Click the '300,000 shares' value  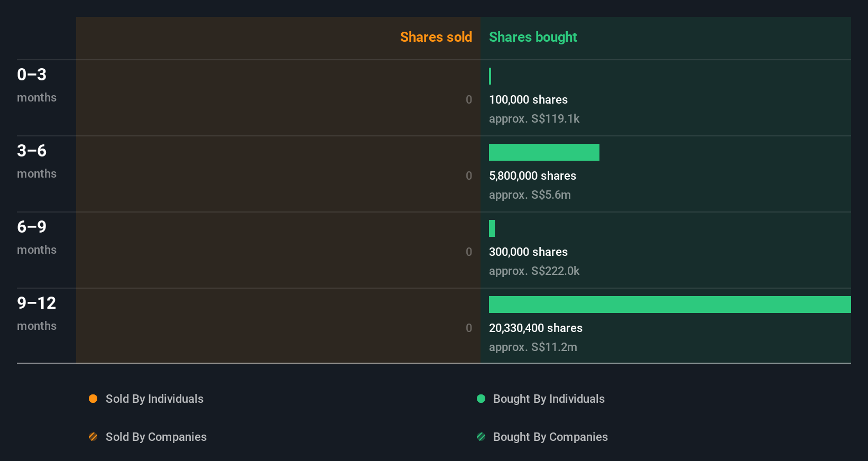point(528,252)
